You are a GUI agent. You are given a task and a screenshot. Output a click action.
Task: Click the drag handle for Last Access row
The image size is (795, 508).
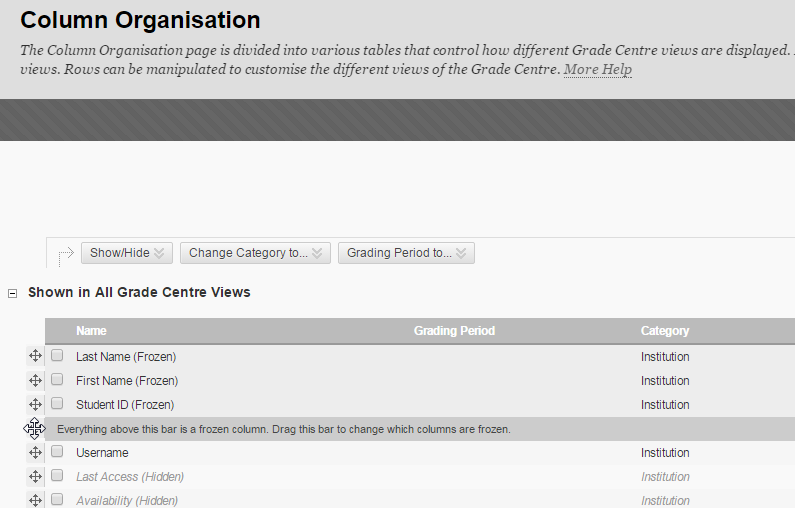pos(35,477)
